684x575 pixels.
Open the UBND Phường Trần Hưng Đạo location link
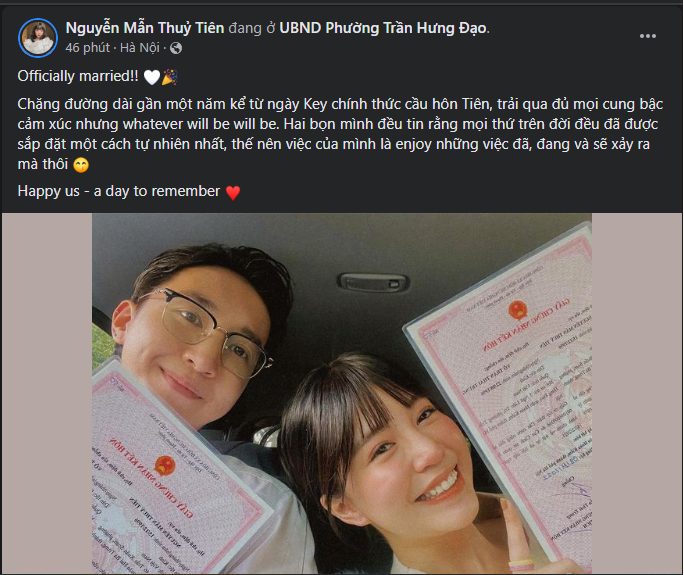coord(383,28)
